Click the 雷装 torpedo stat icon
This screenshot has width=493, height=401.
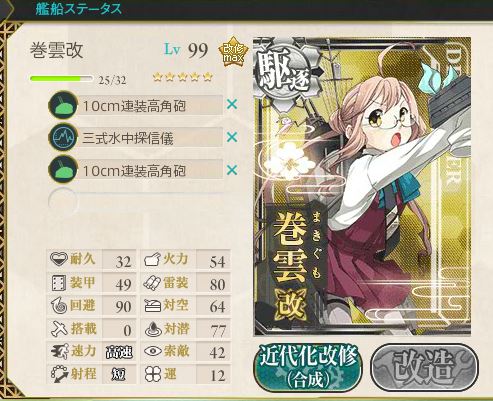152,283
